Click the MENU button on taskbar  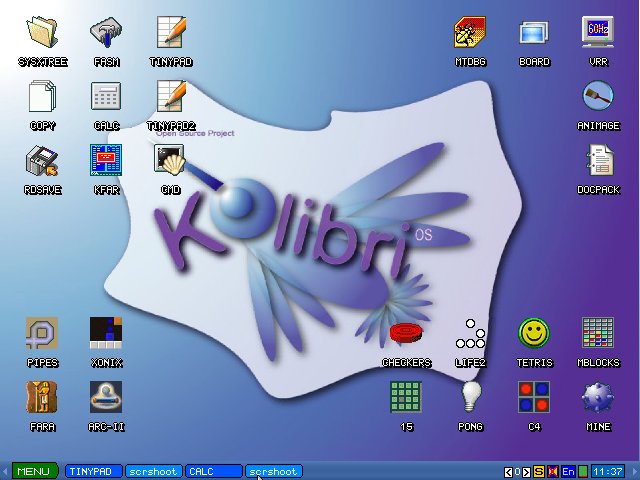[x=33, y=471]
